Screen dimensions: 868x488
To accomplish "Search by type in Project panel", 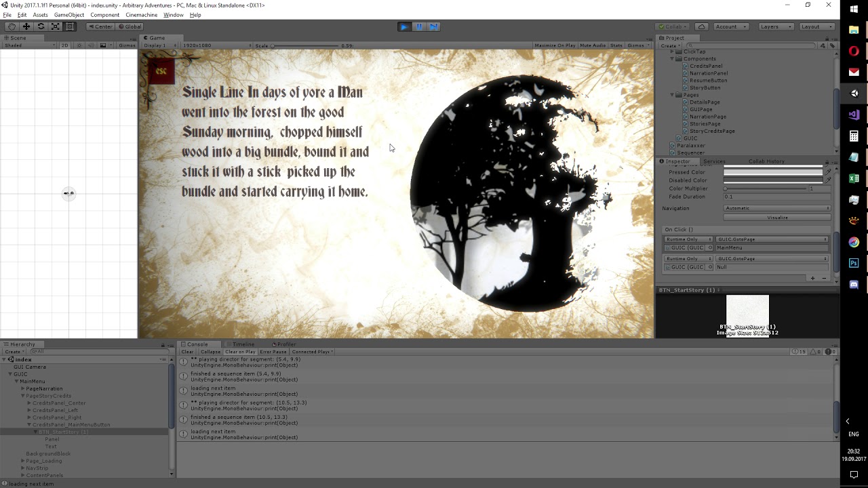I will (x=823, y=45).
